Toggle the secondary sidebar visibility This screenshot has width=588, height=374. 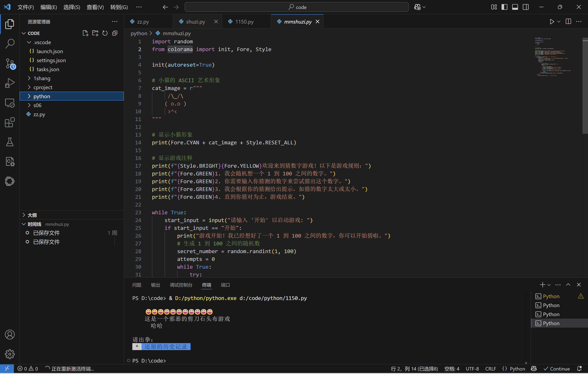pos(526,7)
